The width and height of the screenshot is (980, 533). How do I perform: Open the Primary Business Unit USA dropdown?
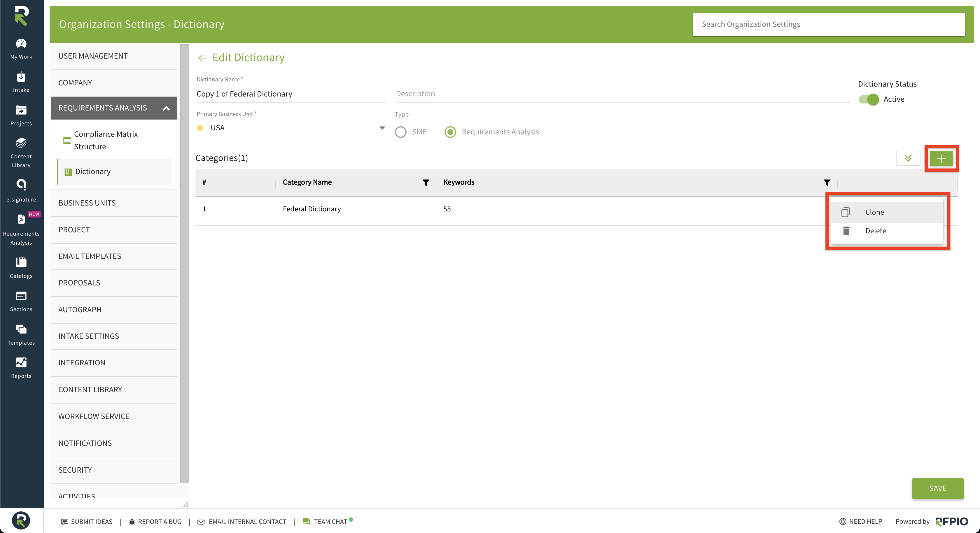[x=291, y=128]
